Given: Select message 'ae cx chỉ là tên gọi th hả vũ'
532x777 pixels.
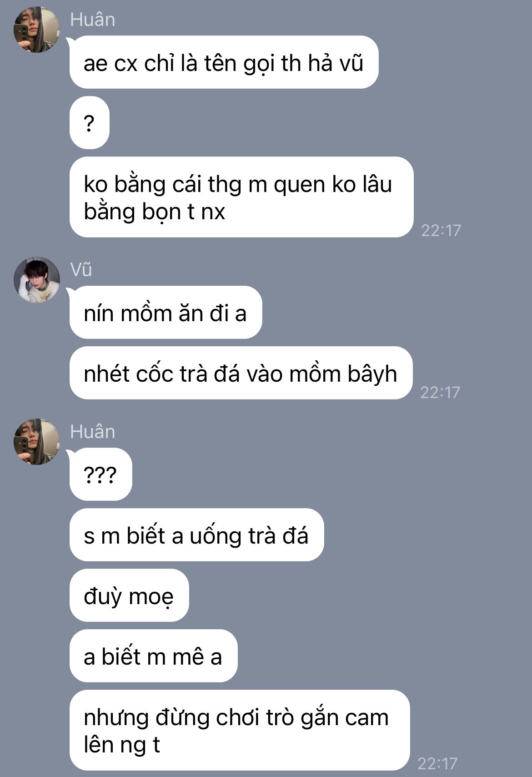Looking at the screenshot, I should 224,62.
